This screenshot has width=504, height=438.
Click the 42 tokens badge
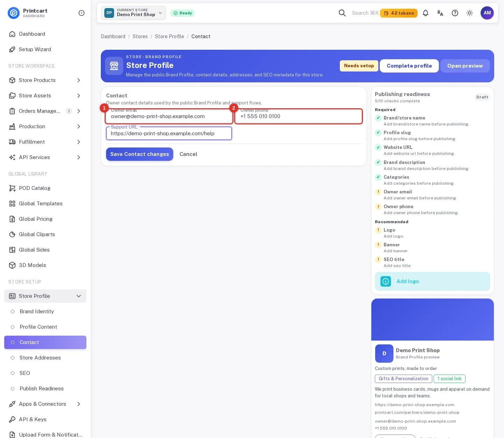tap(399, 13)
